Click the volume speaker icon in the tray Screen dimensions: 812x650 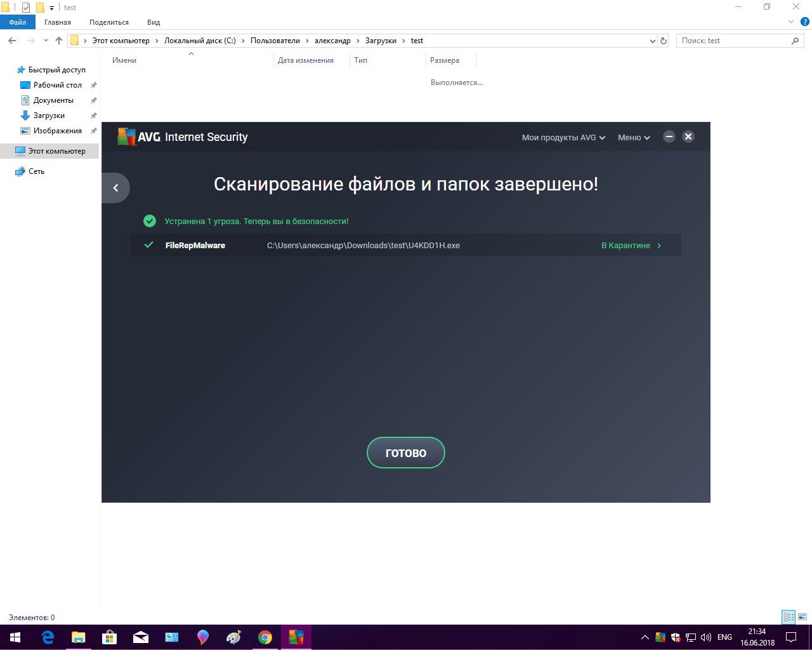(x=705, y=637)
